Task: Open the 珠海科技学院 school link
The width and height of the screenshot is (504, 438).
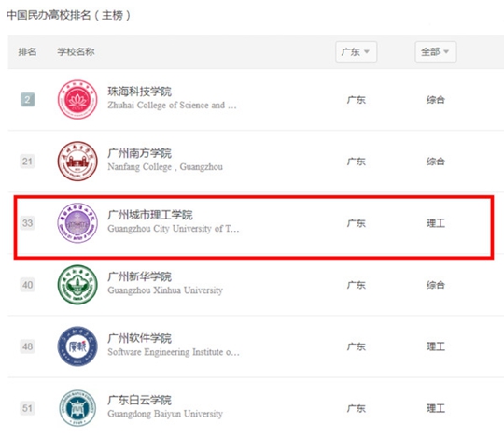Action: pos(139,92)
